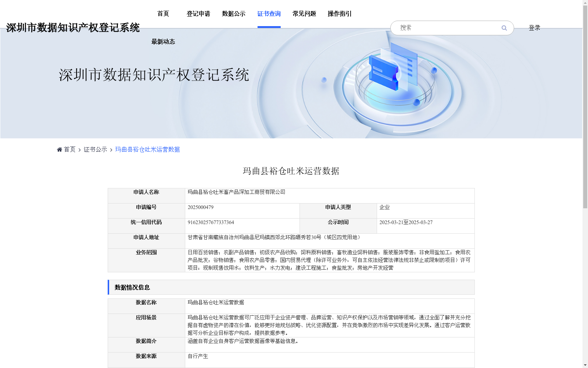Click the 申请人类型 label cell
The height and width of the screenshot is (368, 588).
click(x=338, y=211)
